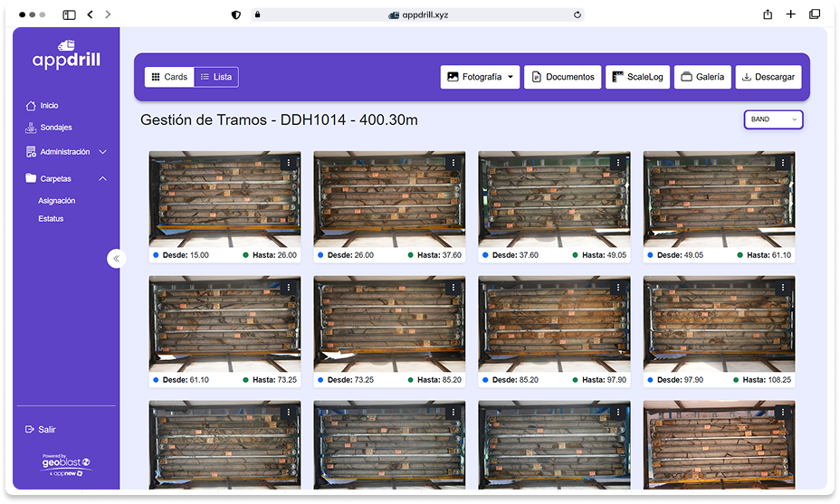Switch to Lista view
The height and width of the screenshot is (504, 840).
click(216, 77)
